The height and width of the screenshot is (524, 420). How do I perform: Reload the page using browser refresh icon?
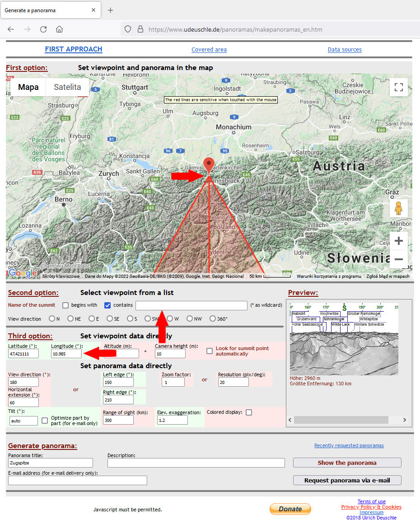tap(43, 29)
